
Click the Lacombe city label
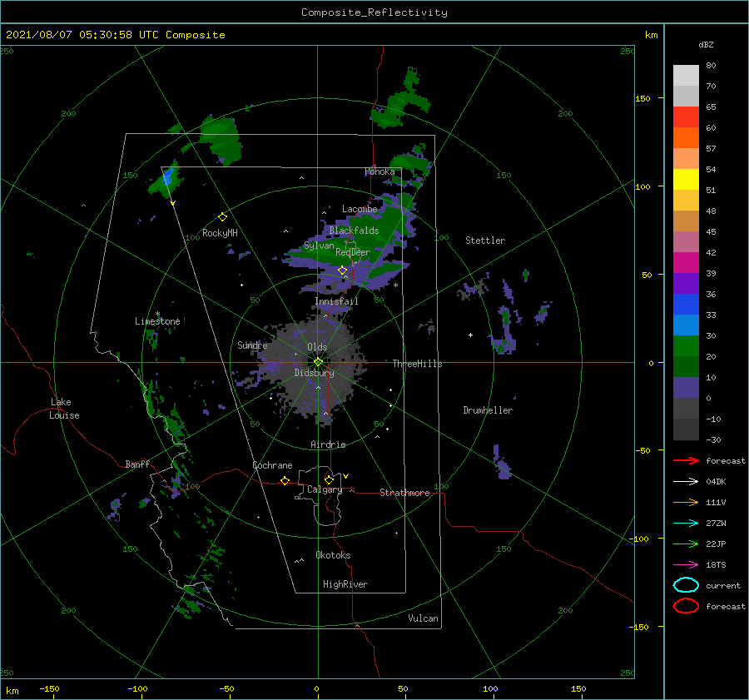pyautogui.click(x=360, y=209)
